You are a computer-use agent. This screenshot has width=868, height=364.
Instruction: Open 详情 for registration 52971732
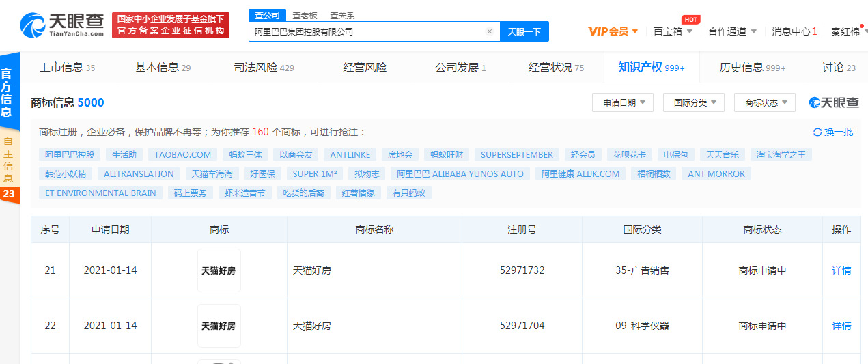coord(841,270)
